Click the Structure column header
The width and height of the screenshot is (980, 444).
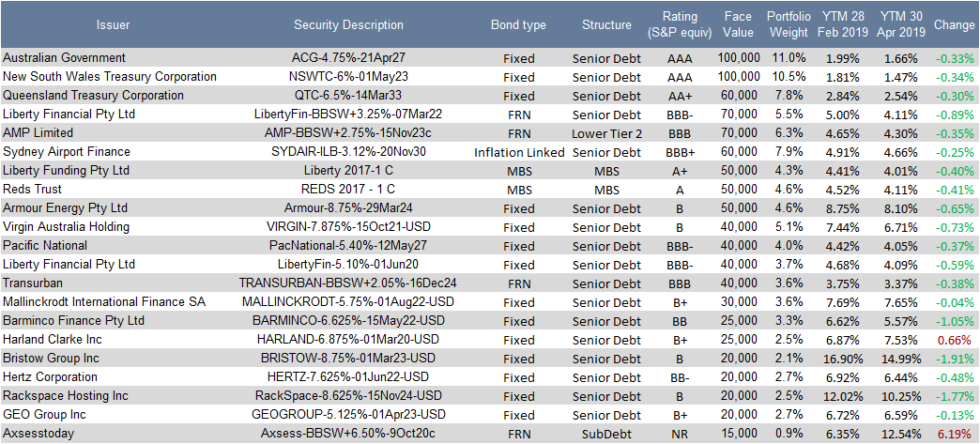click(606, 25)
